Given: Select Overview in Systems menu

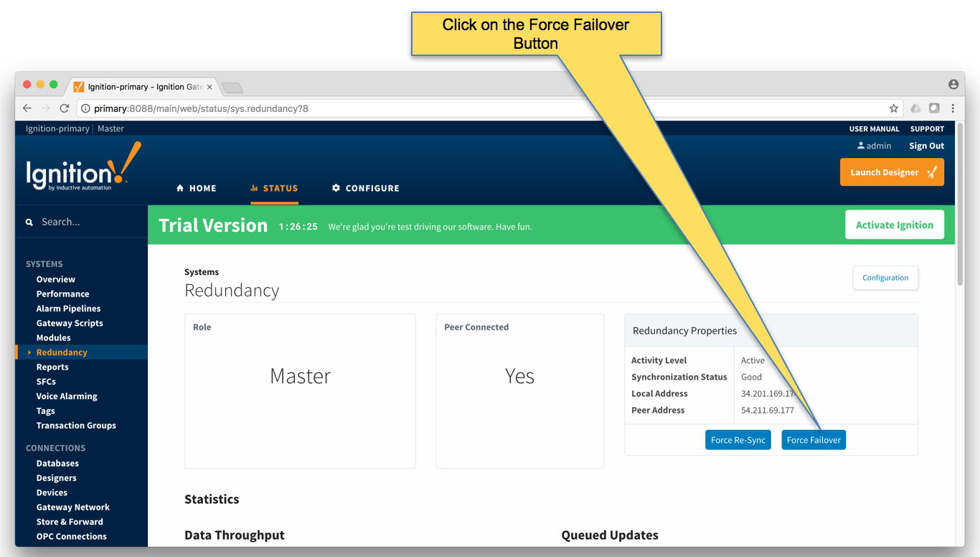Looking at the screenshot, I should (56, 279).
